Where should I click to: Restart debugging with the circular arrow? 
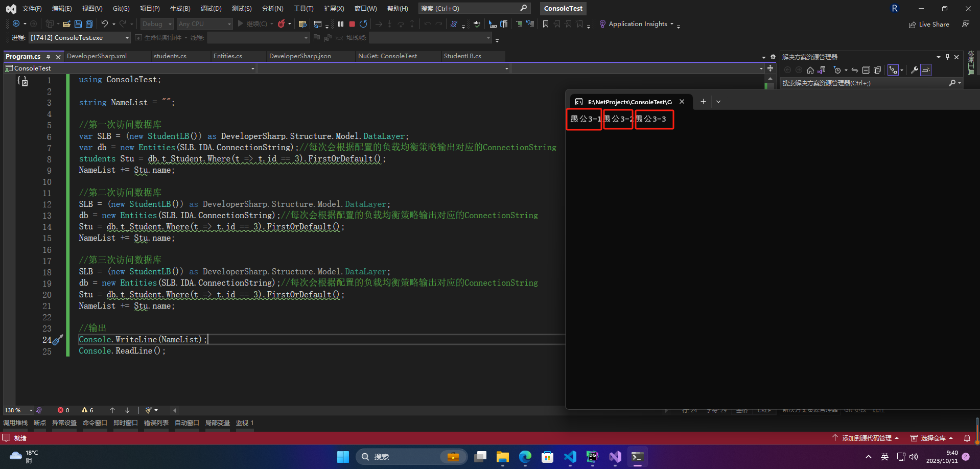(363, 24)
